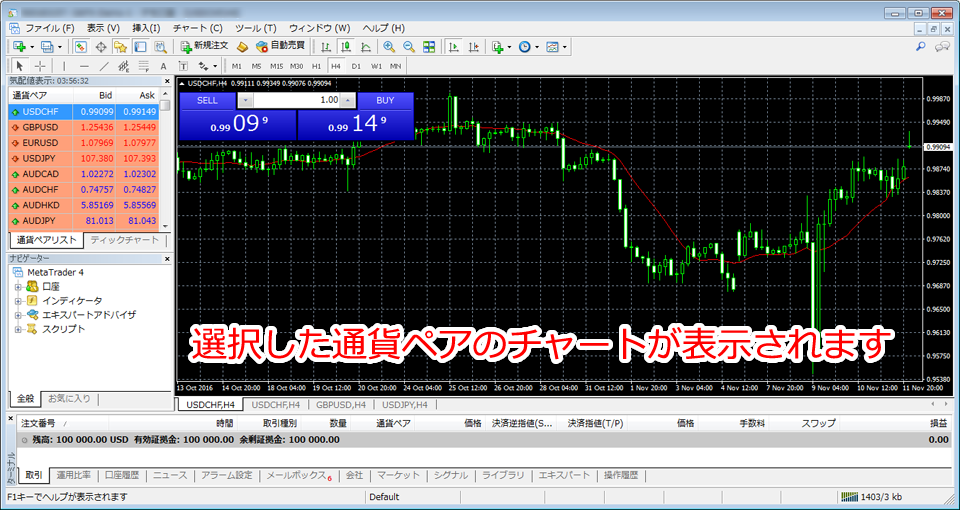Switch to bar chart display
Viewport: 960px width, 510px height.
click(x=326, y=47)
